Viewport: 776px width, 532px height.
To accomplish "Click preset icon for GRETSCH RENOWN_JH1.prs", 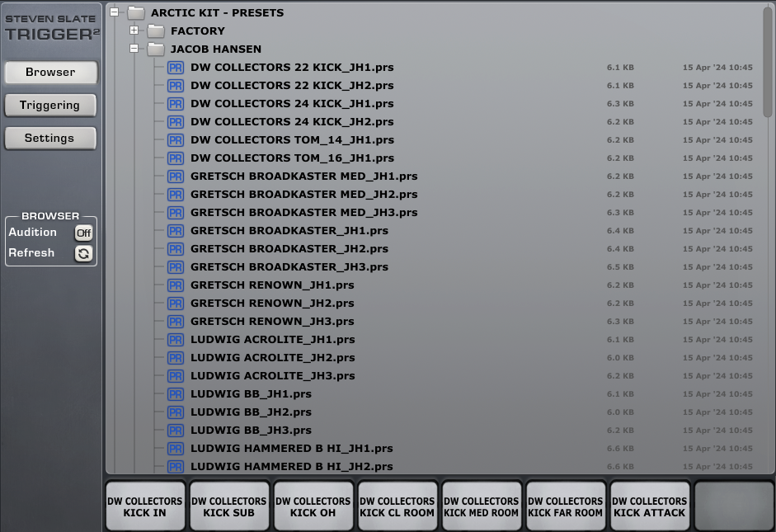I will [x=175, y=285].
